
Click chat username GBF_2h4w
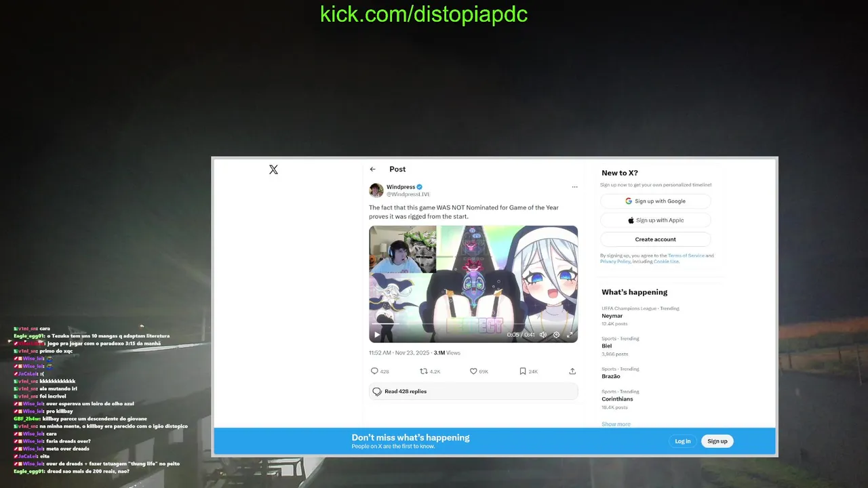(27, 419)
